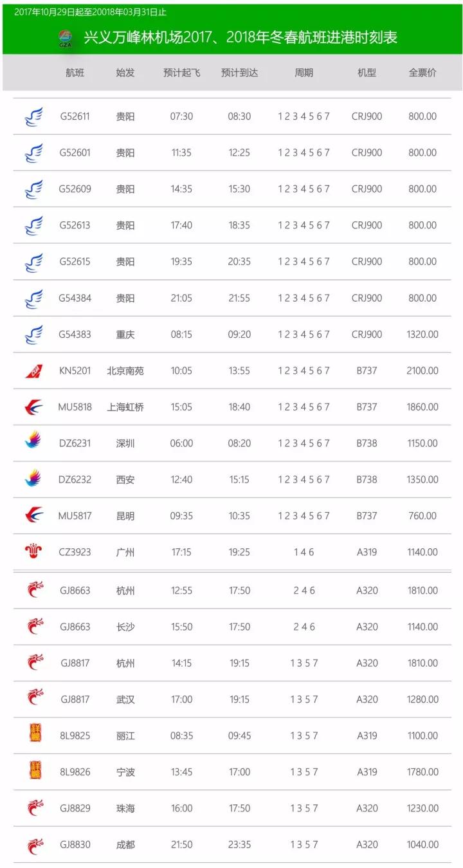Select the 航班 column header

coord(75,73)
